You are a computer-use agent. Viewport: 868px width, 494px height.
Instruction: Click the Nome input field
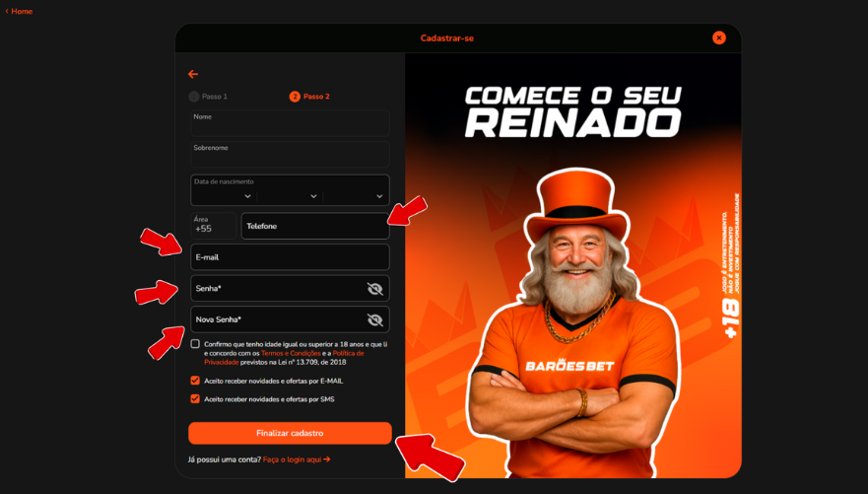[x=290, y=123]
